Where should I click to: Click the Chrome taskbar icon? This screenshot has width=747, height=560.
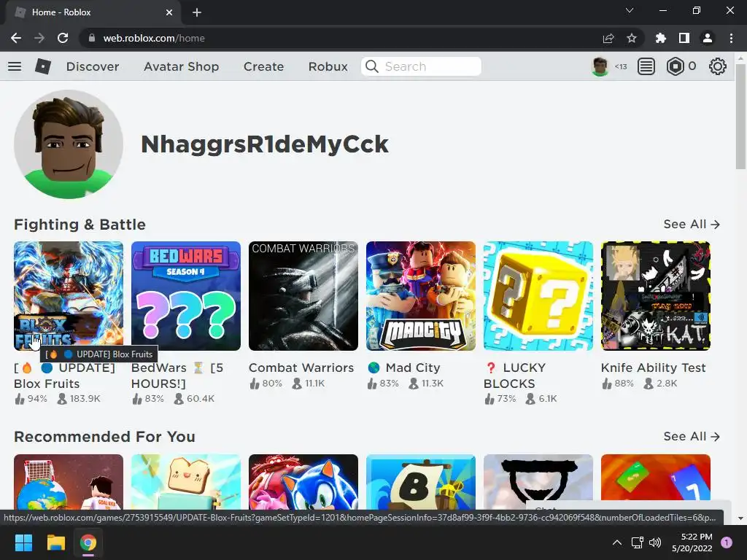(x=88, y=542)
